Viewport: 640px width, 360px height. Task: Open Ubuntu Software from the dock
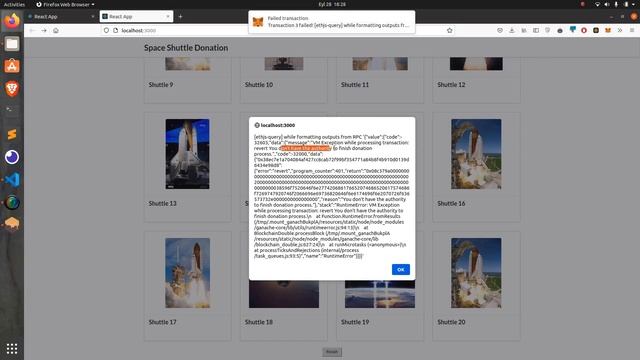coord(12,66)
